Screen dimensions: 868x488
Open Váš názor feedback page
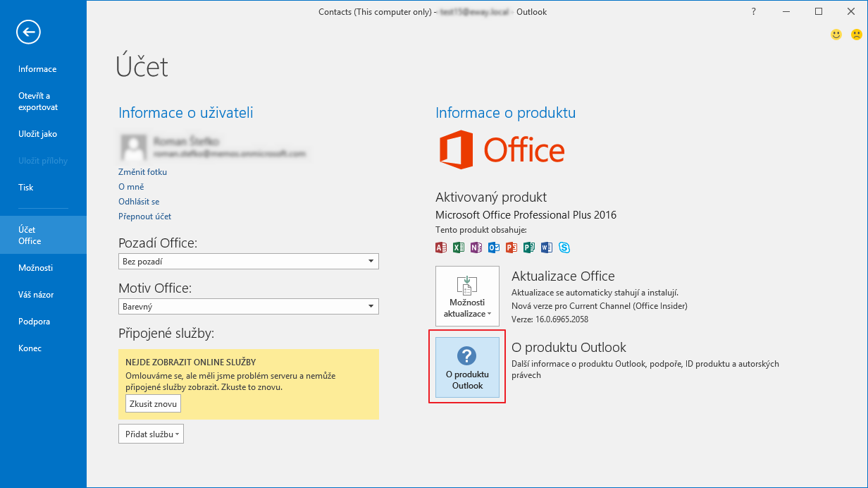point(43,295)
